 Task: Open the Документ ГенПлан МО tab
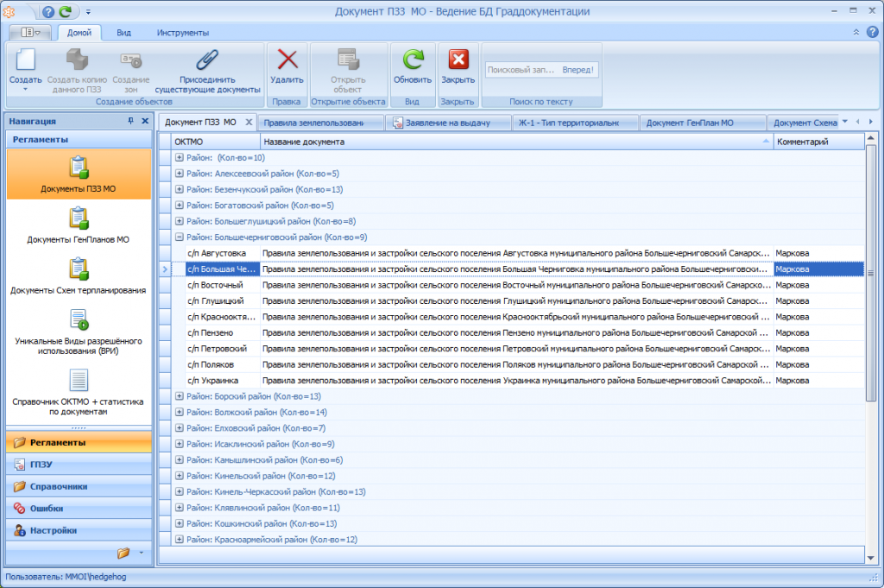(703, 123)
